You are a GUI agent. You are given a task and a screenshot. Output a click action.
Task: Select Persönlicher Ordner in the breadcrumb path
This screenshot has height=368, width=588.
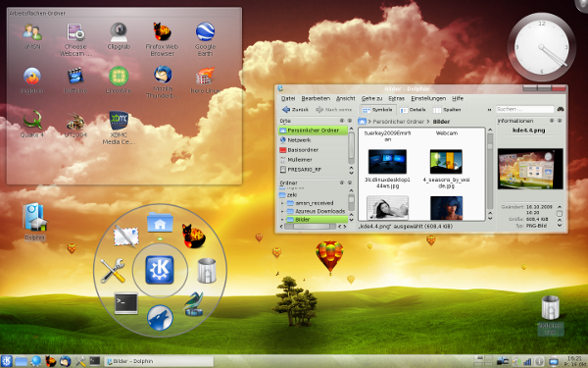click(x=398, y=122)
